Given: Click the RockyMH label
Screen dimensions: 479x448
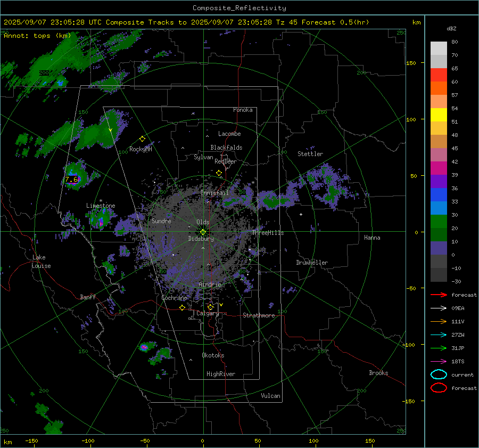Looking at the screenshot, I should [141, 149].
